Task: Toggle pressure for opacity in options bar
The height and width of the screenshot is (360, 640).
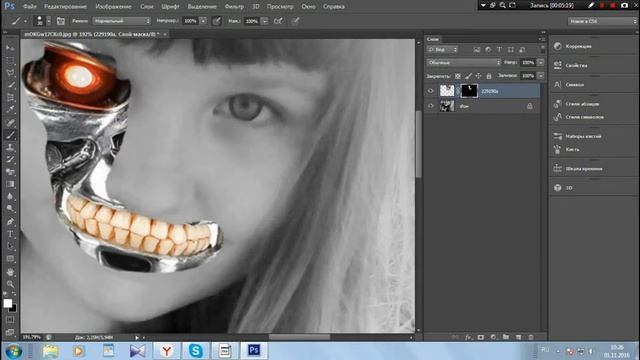Action: click(x=217, y=21)
